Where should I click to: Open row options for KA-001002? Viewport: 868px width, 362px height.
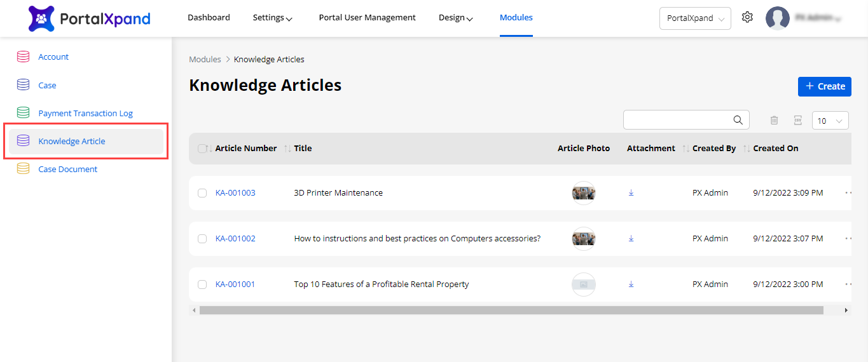pos(848,239)
